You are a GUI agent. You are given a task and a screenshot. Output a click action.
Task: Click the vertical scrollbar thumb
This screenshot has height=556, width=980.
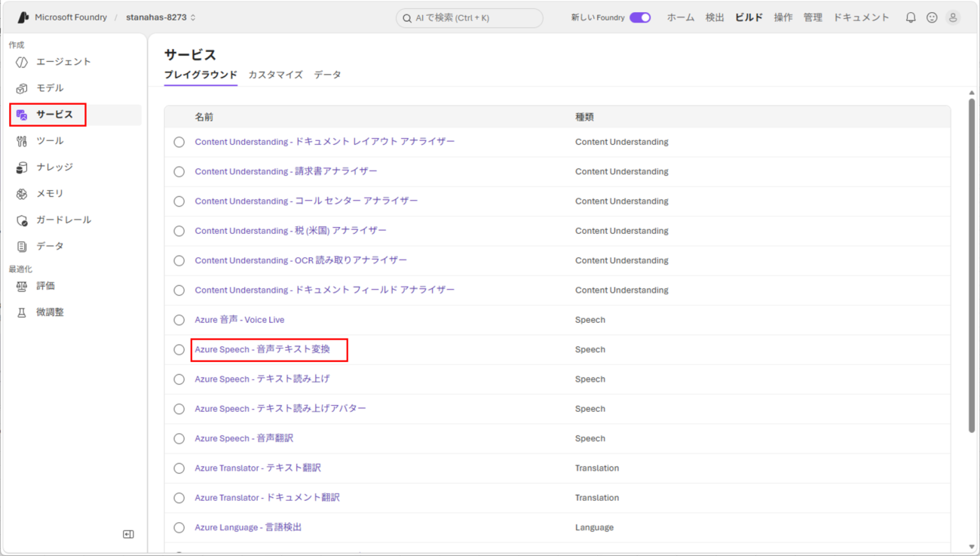point(971,266)
